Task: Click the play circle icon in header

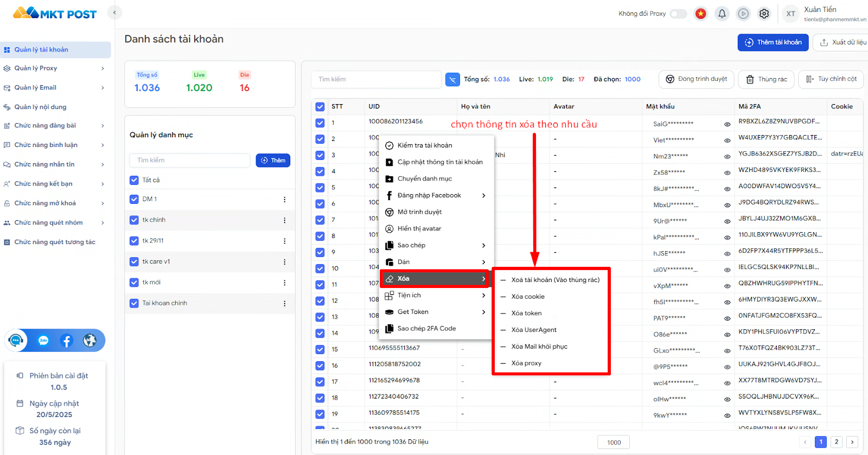Action: tap(743, 14)
